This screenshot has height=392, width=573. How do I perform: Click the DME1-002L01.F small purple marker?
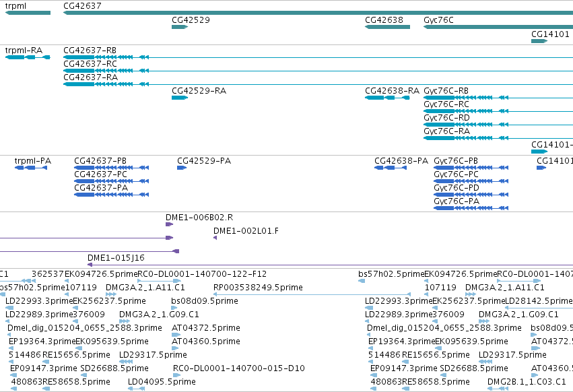[x=215, y=238]
